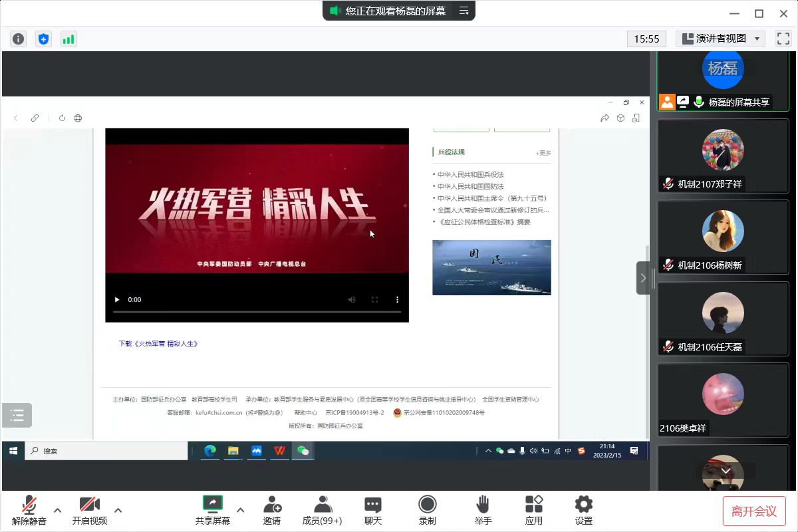The height and width of the screenshot is (532, 798).
Task: Make the video player full screen
Action: click(x=374, y=300)
